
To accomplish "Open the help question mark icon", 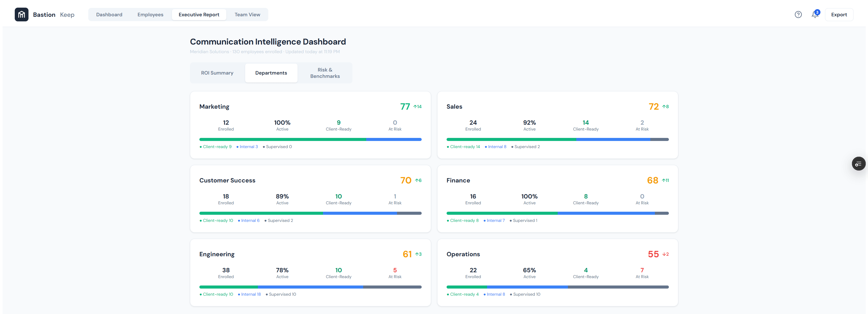I will [x=798, y=15].
